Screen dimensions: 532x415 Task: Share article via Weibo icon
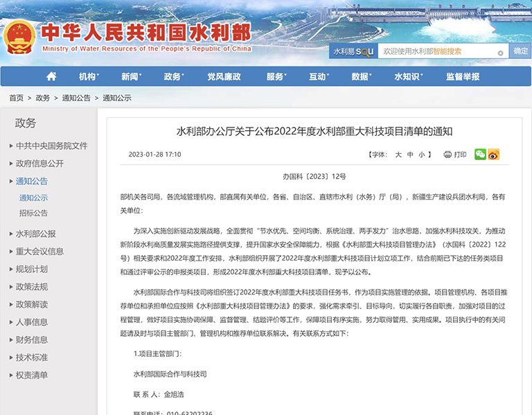494,154
